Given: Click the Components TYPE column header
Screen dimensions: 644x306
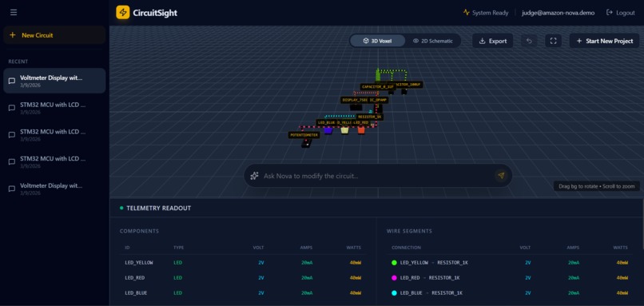Looking at the screenshot, I should pos(179,248).
